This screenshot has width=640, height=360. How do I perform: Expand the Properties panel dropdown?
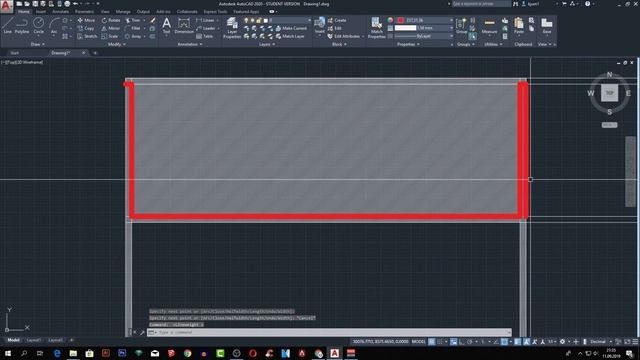[x=408, y=44]
